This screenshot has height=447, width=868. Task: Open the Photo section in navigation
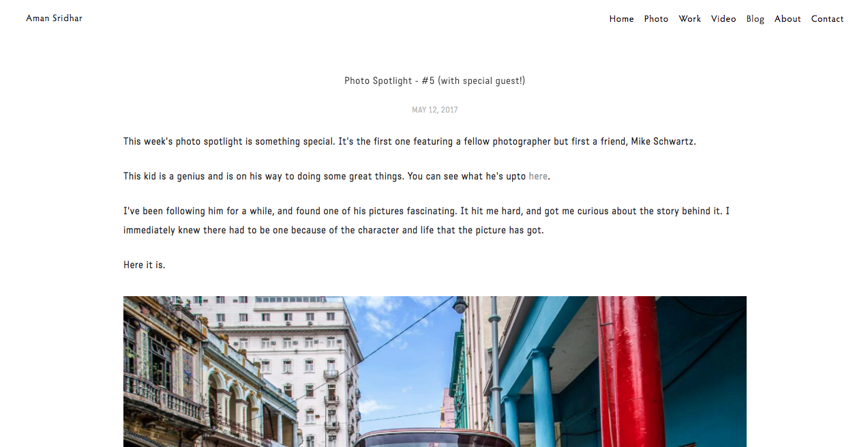pos(656,19)
